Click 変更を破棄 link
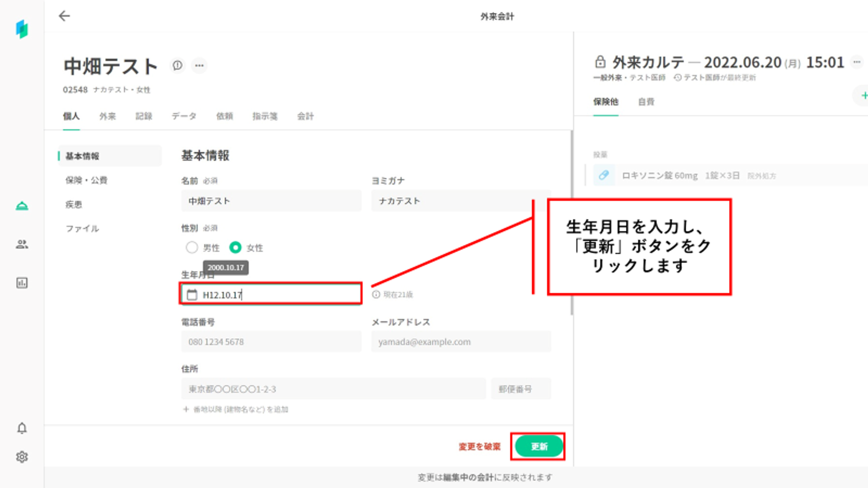The height and width of the screenshot is (488, 868). pos(480,446)
